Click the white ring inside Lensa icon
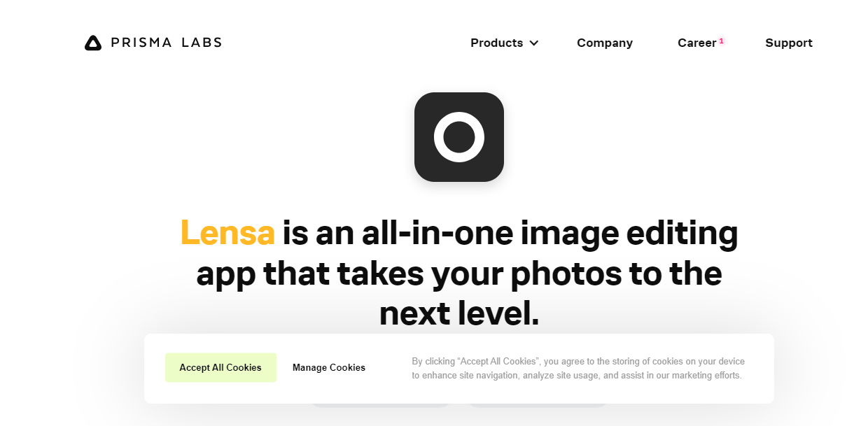Image resolution: width=868 pixels, height=426 pixels. click(x=459, y=137)
